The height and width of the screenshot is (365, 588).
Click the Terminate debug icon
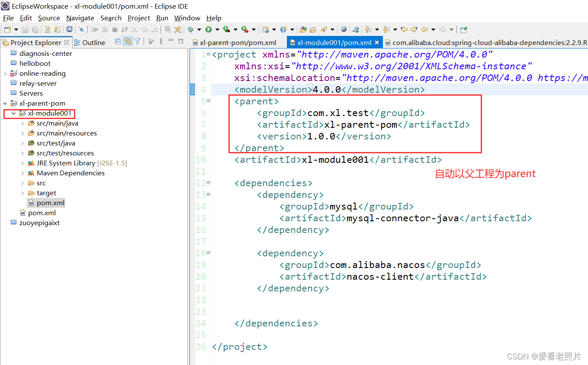[115, 29]
